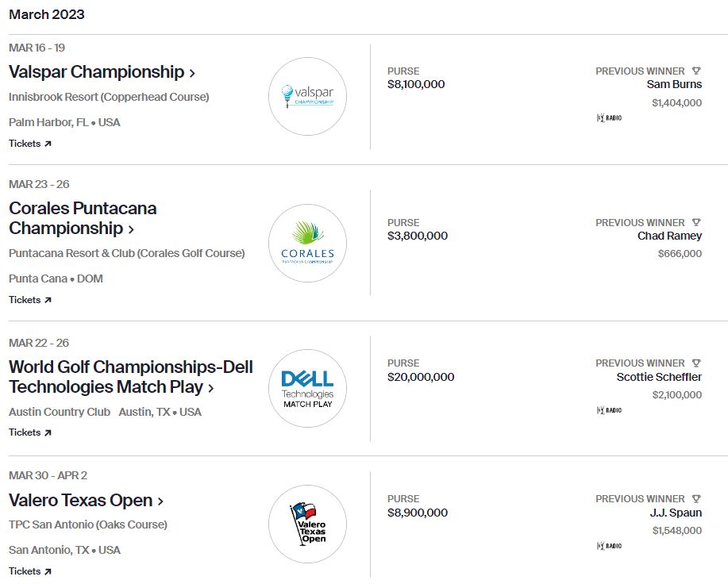Screen dimensions: 728x584
Task: Select the Corales tournament logo
Action: click(307, 243)
